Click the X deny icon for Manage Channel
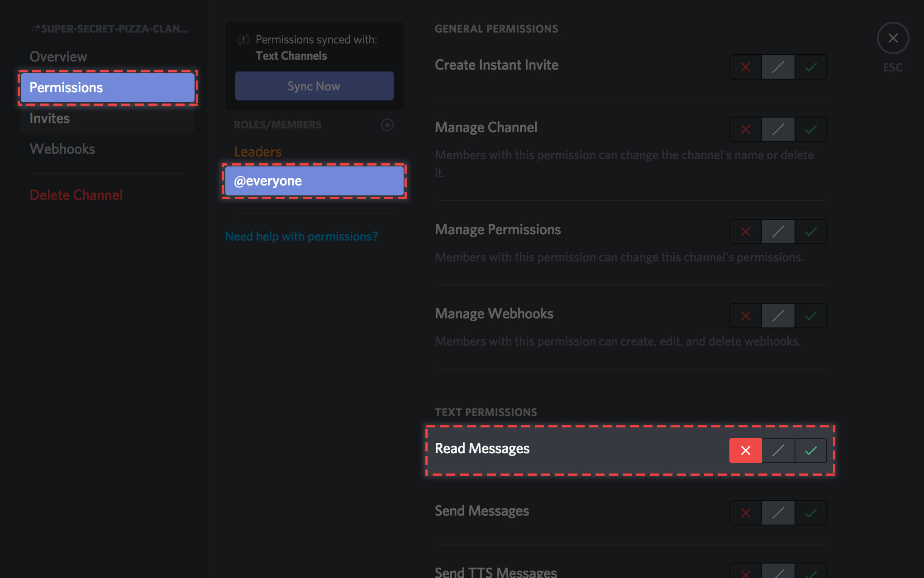Viewport: 924px width, 578px height. pos(745,128)
